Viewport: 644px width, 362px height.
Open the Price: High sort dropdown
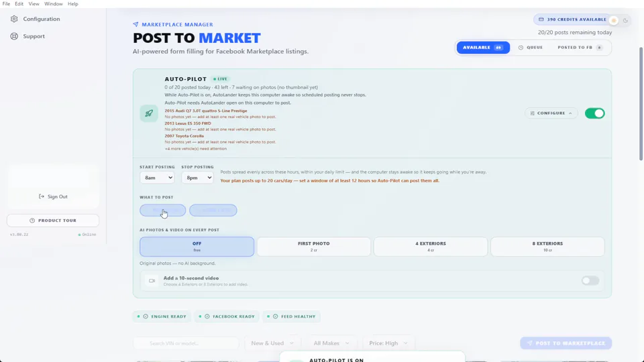click(x=388, y=343)
